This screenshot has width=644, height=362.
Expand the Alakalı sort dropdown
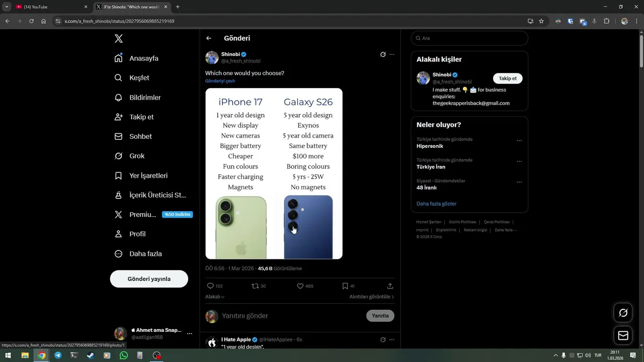(215, 297)
